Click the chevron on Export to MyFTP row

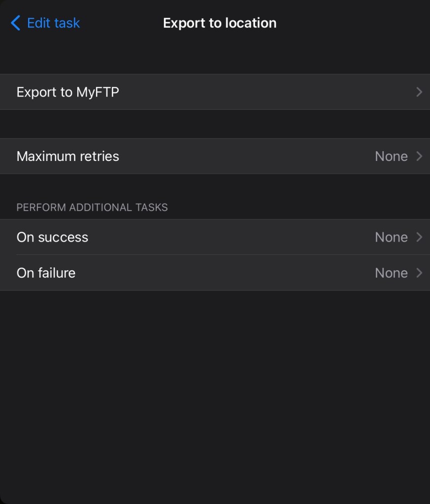click(419, 92)
